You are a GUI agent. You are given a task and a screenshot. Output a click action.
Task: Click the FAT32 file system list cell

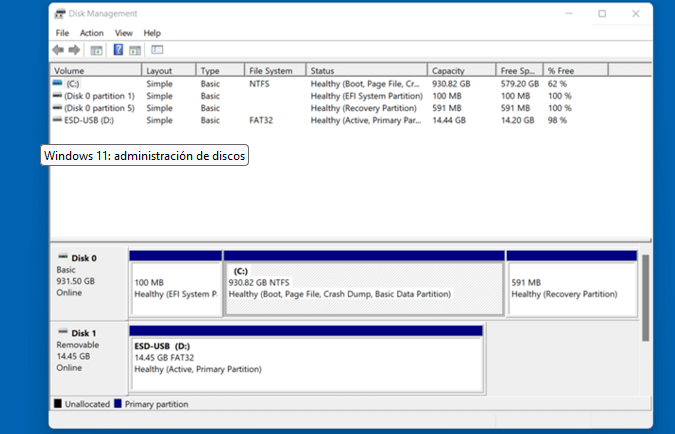click(261, 120)
